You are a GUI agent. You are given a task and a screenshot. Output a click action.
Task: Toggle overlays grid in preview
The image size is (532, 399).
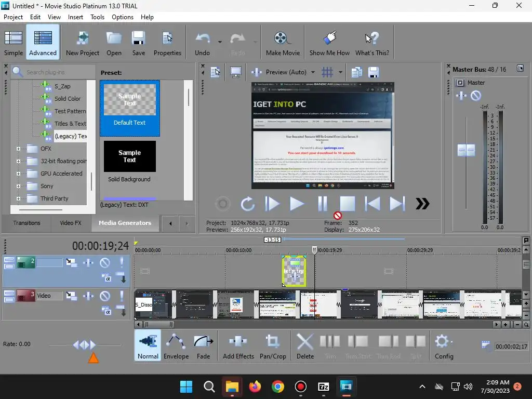tap(327, 72)
